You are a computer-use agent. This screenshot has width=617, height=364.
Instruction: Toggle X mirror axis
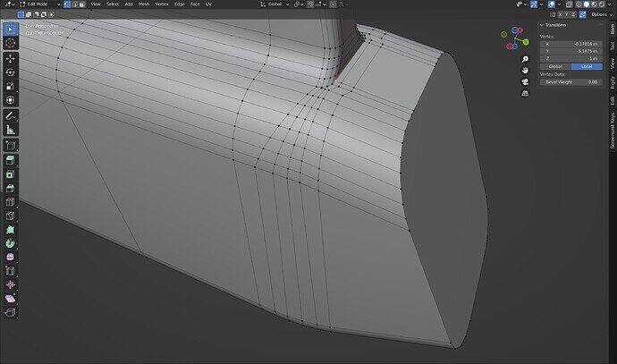tap(560, 14)
